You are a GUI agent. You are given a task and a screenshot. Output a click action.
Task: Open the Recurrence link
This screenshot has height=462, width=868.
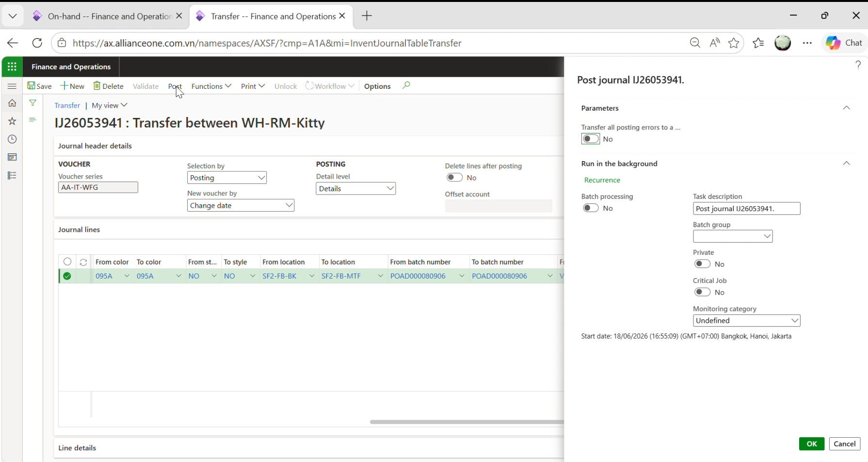click(x=602, y=180)
